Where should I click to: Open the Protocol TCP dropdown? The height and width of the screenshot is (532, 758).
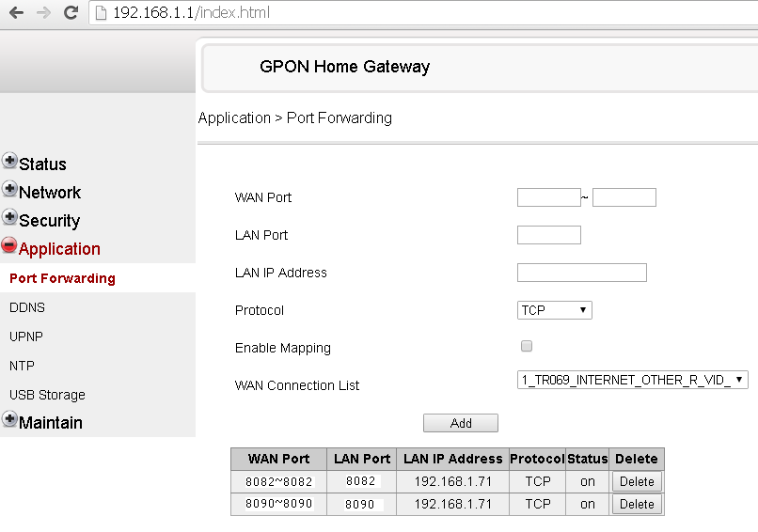tap(555, 310)
